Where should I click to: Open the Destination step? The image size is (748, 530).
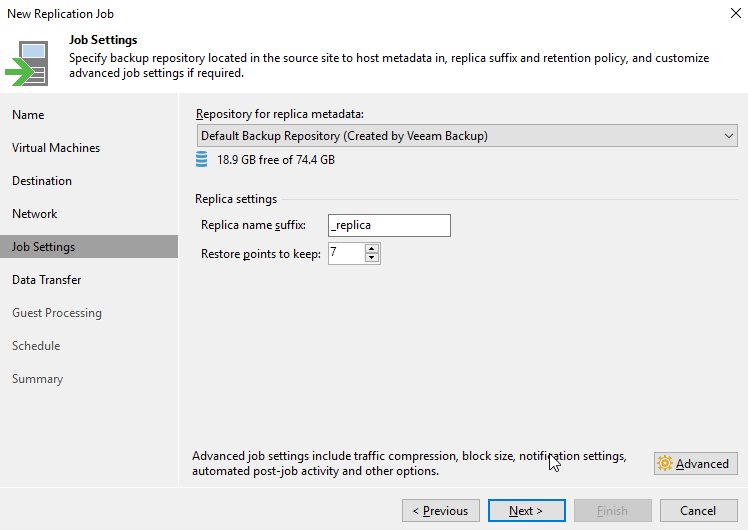[x=42, y=181]
